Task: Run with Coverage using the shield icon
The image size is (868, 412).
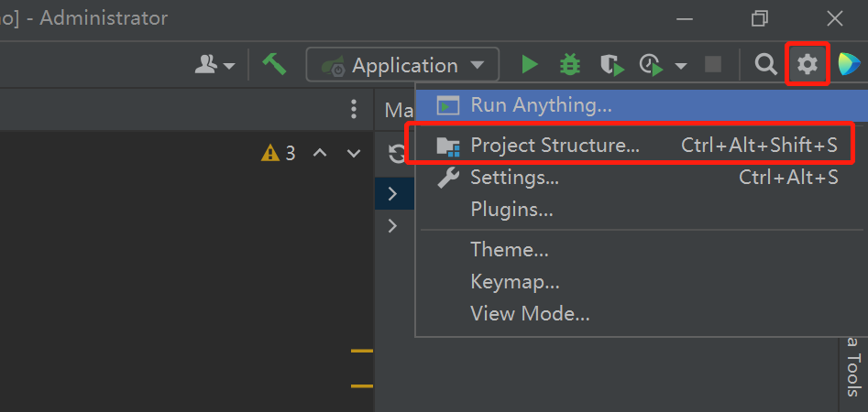Action: [x=611, y=64]
